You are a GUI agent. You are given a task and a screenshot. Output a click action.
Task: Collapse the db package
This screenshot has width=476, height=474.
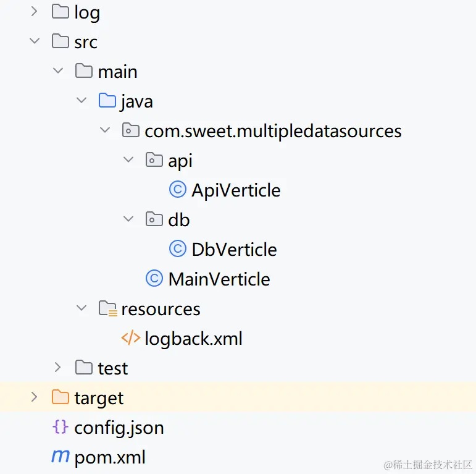[x=128, y=219]
